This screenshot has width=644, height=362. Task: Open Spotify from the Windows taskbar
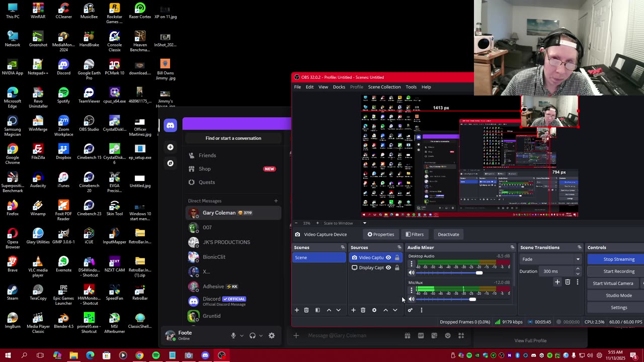[x=156, y=355]
